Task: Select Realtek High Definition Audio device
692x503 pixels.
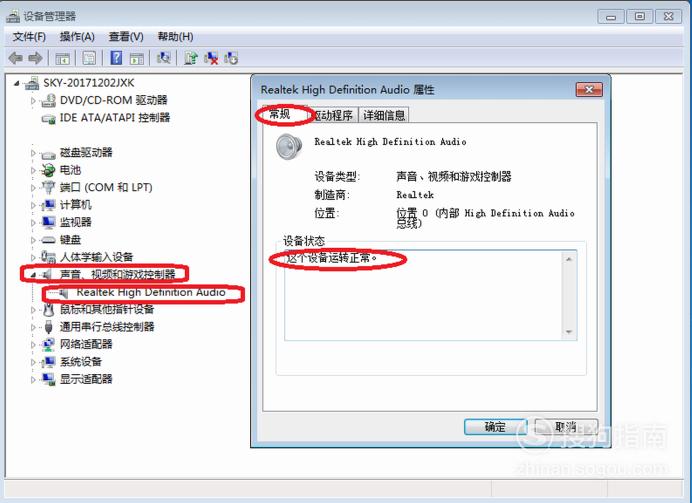Action: coord(150,293)
